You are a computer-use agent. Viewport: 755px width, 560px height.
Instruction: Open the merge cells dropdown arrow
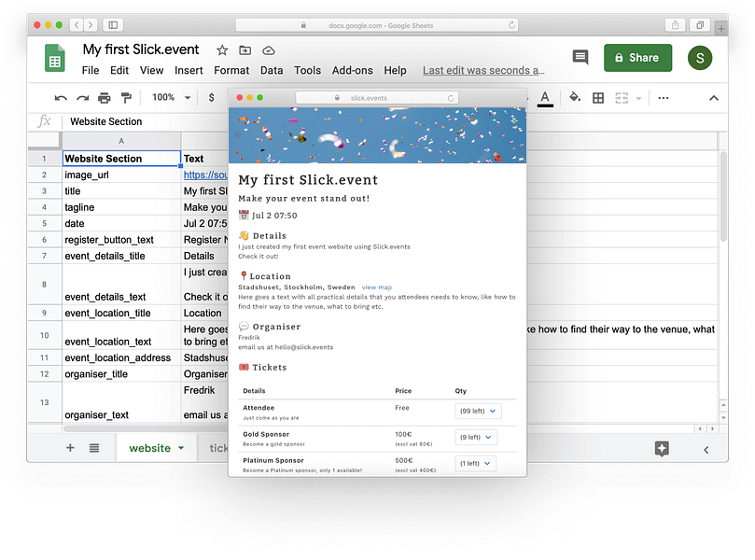[639, 99]
